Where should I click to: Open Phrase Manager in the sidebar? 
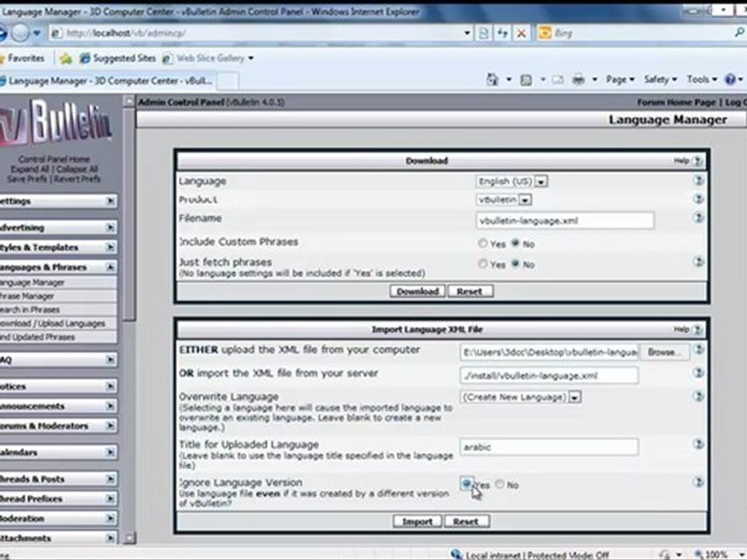tap(27, 296)
